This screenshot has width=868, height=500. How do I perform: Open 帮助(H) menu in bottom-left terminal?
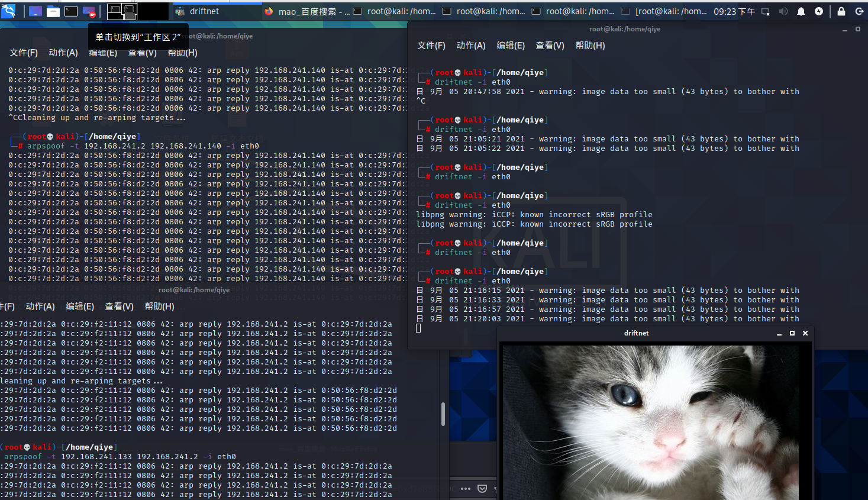[x=160, y=307]
